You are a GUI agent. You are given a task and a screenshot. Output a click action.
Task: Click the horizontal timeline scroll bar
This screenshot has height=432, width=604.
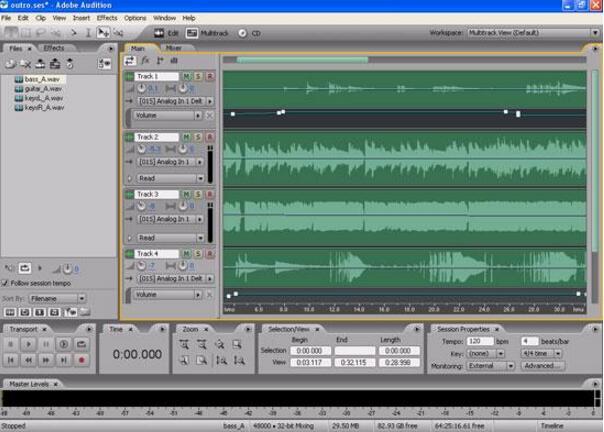(x=302, y=60)
